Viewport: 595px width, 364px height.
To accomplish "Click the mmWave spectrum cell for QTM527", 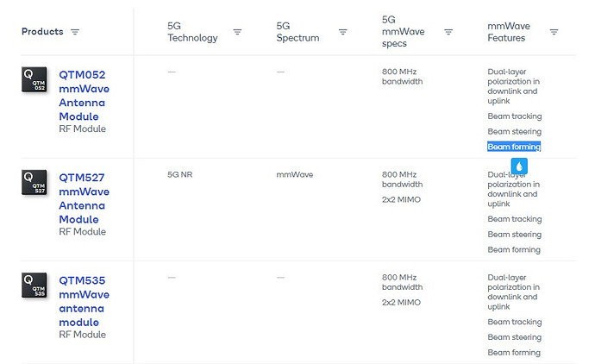I will 295,174.
